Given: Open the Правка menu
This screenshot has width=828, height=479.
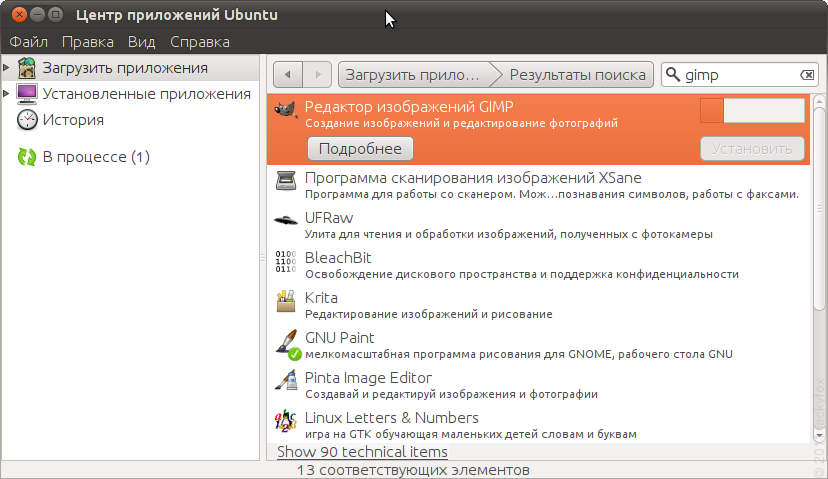Looking at the screenshot, I should tap(88, 42).
